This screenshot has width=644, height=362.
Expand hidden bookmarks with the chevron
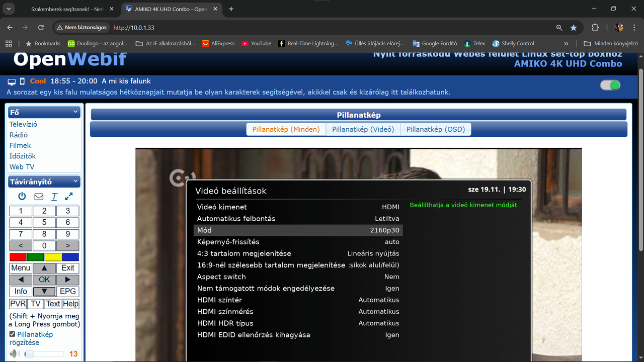[566, 43]
